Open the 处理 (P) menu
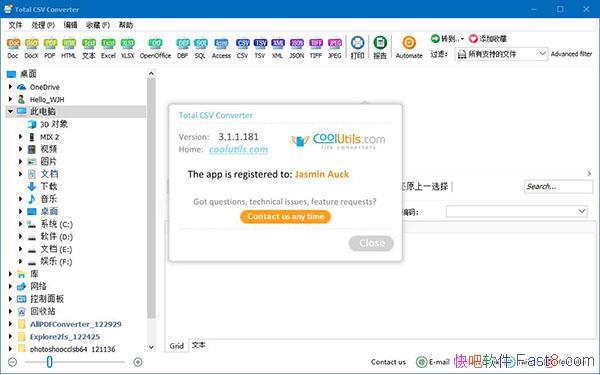Viewport: 600px width, 375px height. coord(43,25)
